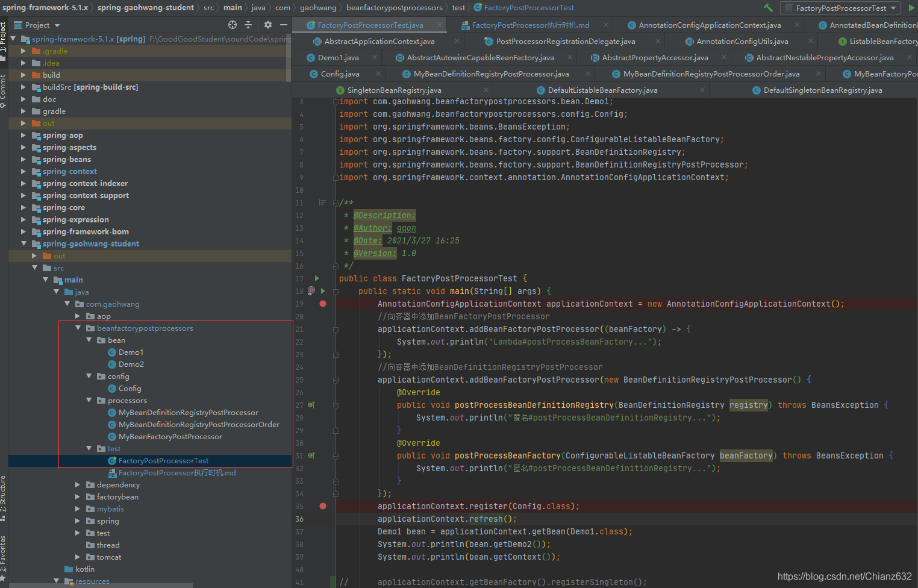Screen dimensions: 918x588
Task: Hide the Project tool window
Action: click(x=284, y=25)
